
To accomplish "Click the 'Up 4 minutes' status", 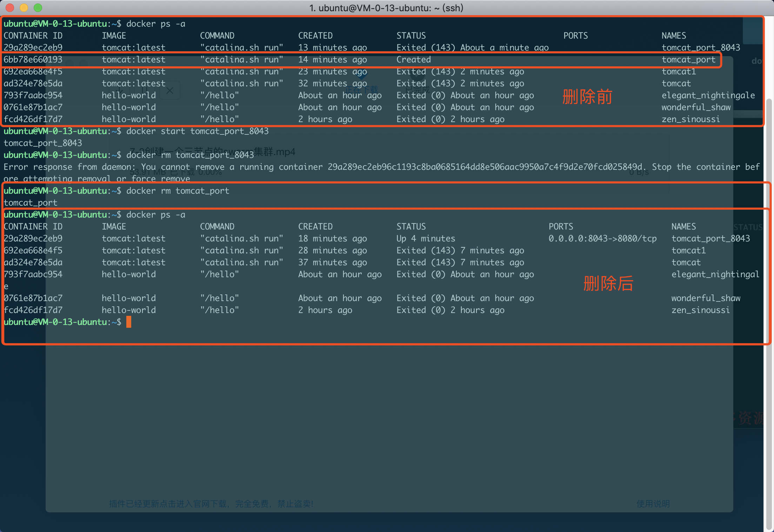I will tap(426, 238).
